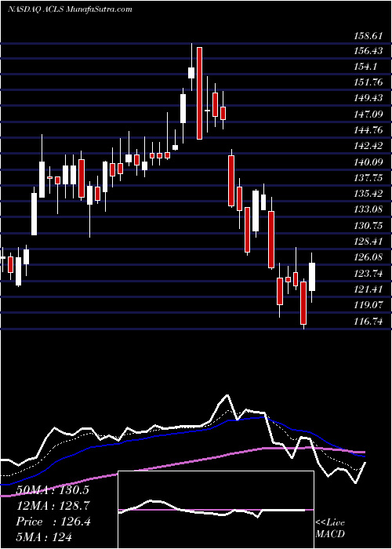Click the tallest red candlestick at the peak
The height and width of the screenshot is (549, 392).
[199, 93]
